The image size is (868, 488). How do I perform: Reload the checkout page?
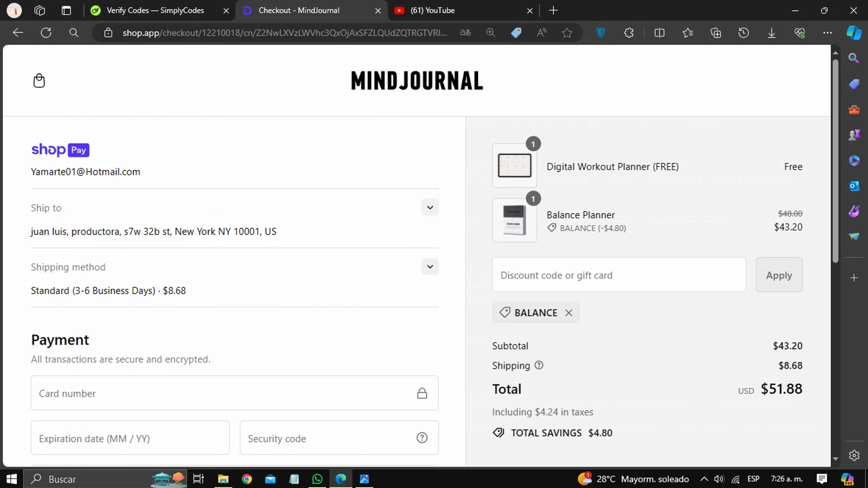46,33
